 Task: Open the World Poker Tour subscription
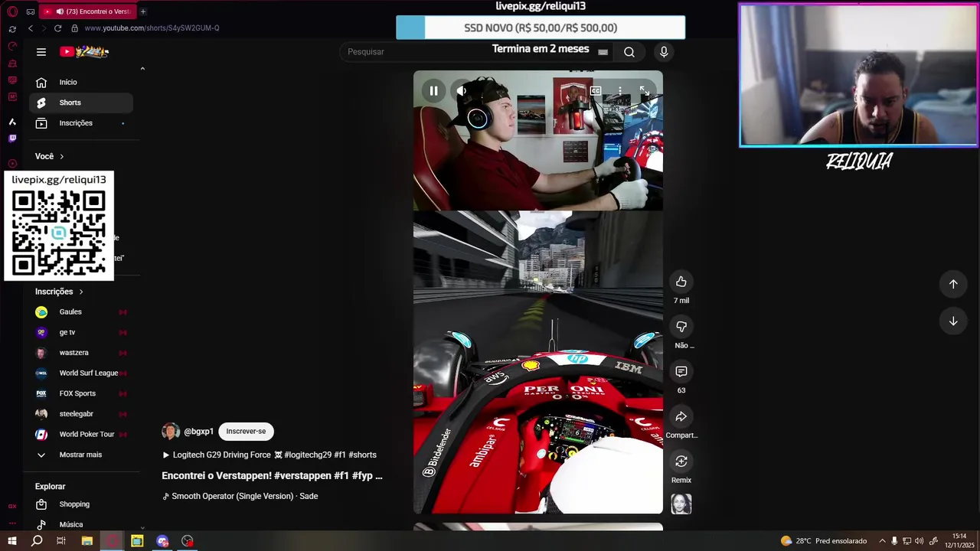pos(81,435)
